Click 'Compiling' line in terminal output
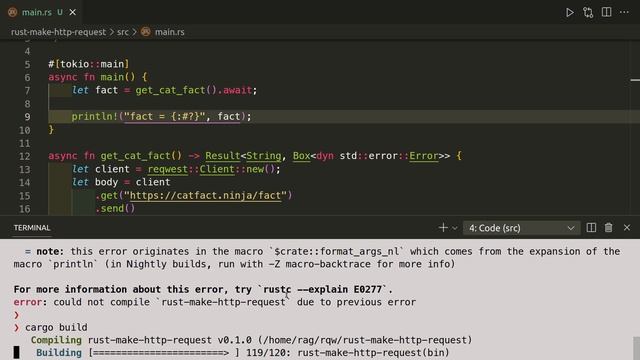This screenshot has width=640, height=360. (x=251, y=340)
